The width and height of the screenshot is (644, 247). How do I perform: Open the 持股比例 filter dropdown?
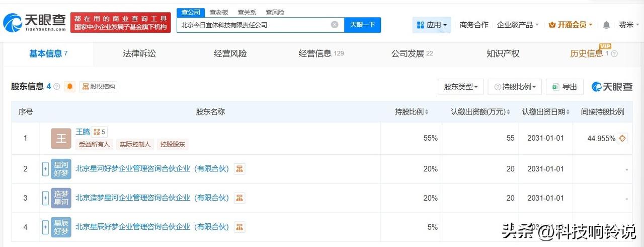pyautogui.click(x=515, y=87)
